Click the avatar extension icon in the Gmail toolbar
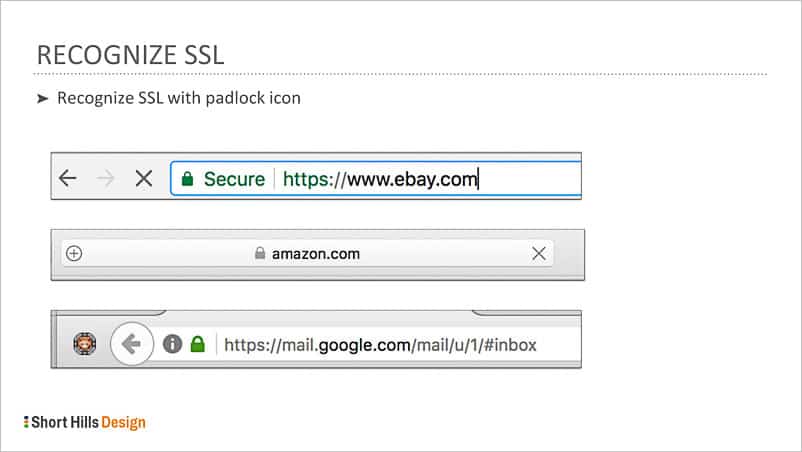Viewport: 802px width, 452px height. 85,345
